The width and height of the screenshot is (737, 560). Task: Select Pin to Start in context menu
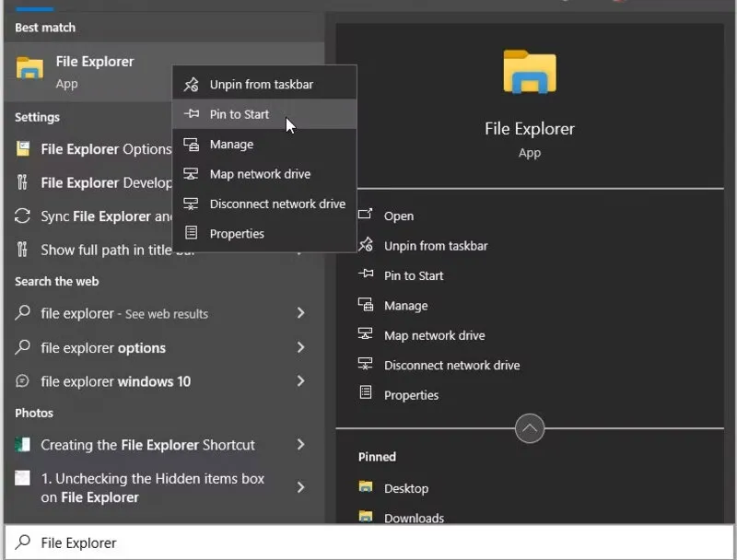point(240,114)
